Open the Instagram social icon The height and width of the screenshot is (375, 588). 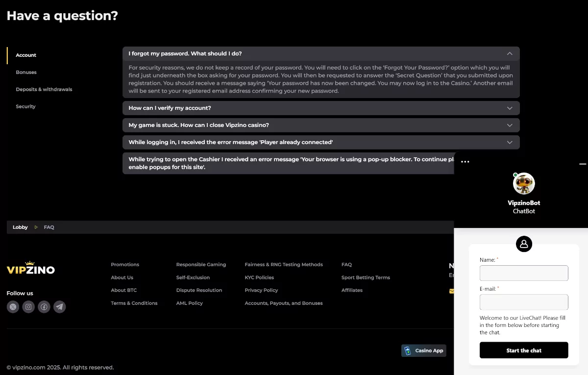point(28,307)
